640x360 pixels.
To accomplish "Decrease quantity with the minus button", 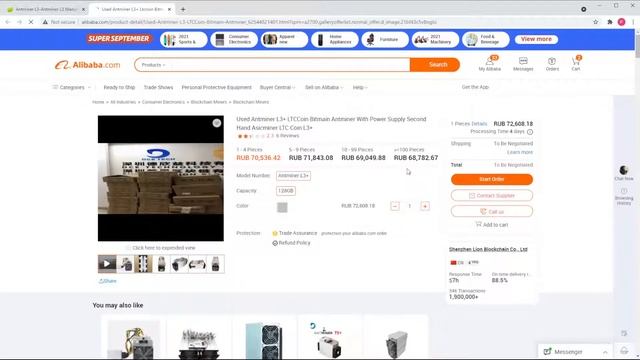I will point(395,206).
